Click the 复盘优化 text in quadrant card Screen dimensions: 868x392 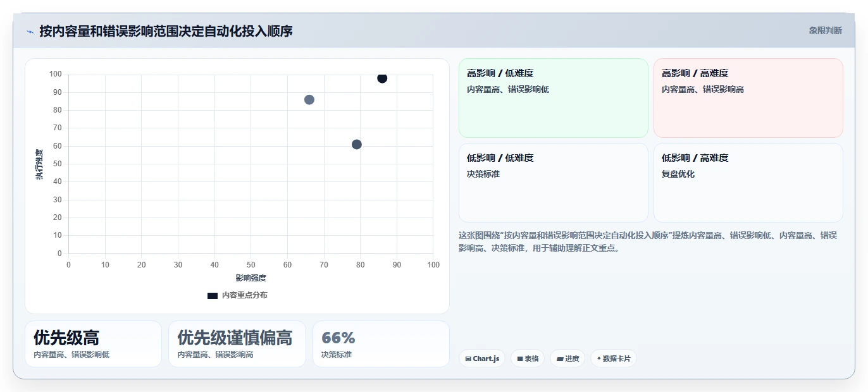pos(678,174)
